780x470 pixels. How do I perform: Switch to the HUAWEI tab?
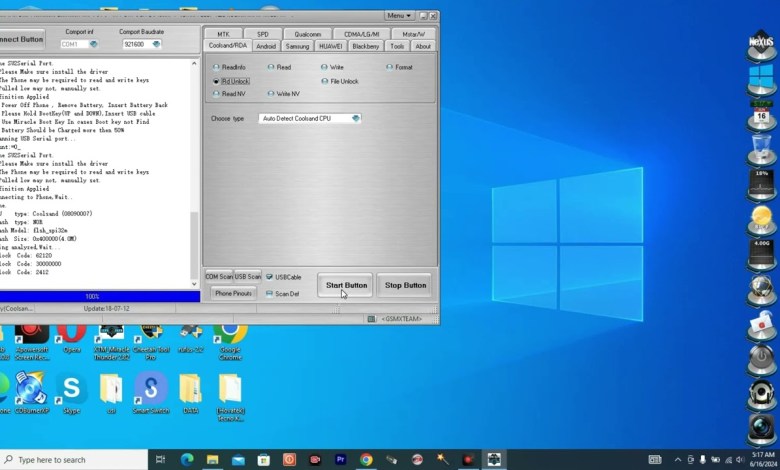pos(330,46)
